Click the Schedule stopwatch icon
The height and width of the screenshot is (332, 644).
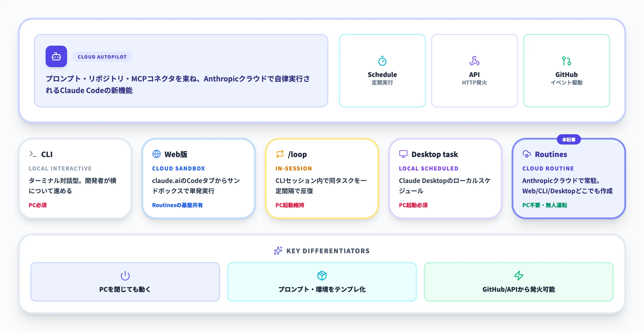click(382, 61)
